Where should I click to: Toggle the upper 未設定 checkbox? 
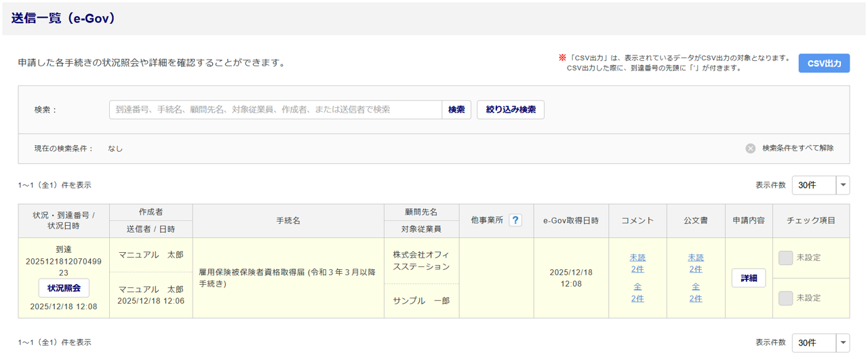coord(786,258)
